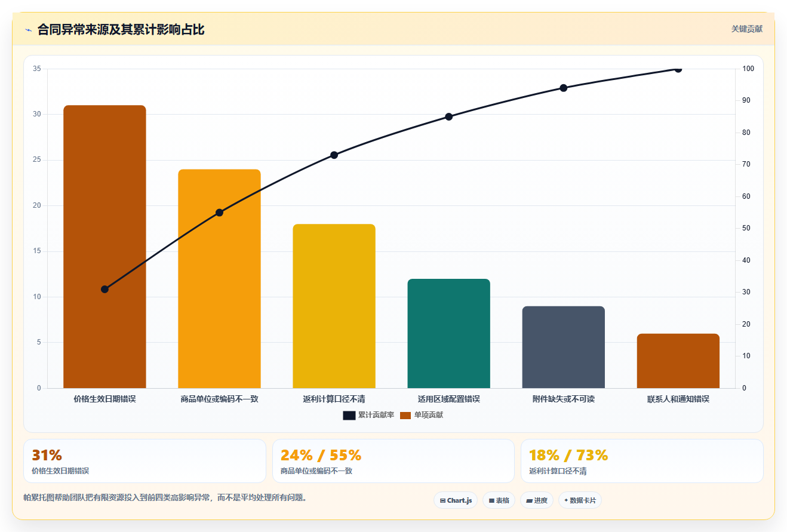Open the Chart.js chip
Screen dimensions: 787x532
pos(456,500)
